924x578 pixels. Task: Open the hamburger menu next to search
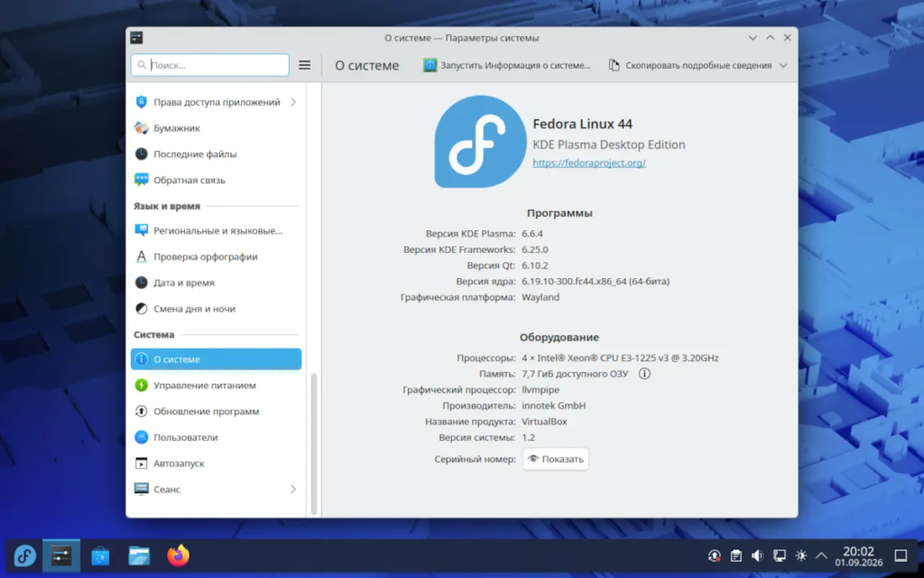[x=305, y=65]
